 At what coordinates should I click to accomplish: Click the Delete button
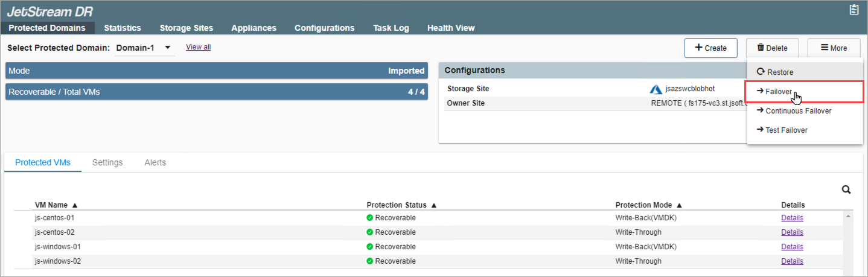point(772,48)
